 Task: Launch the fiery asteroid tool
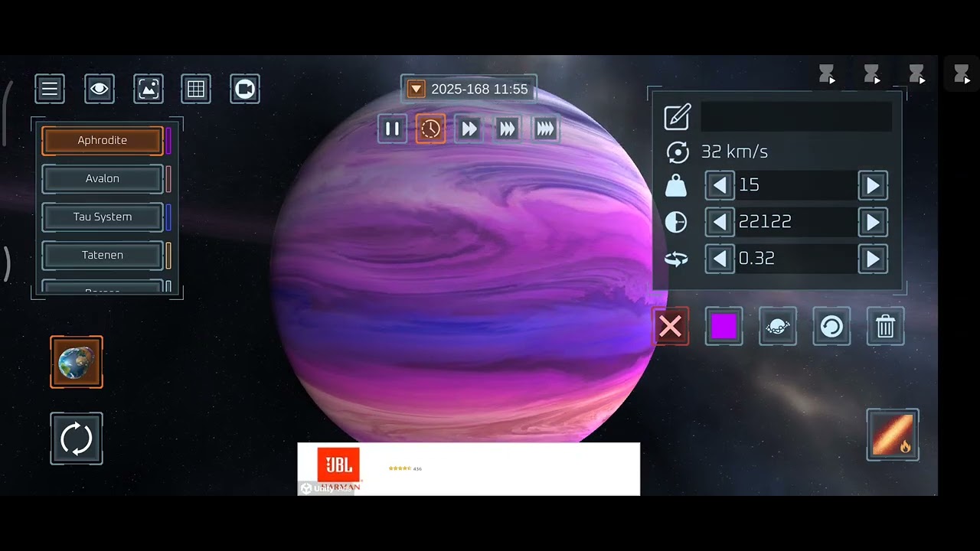coord(893,435)
